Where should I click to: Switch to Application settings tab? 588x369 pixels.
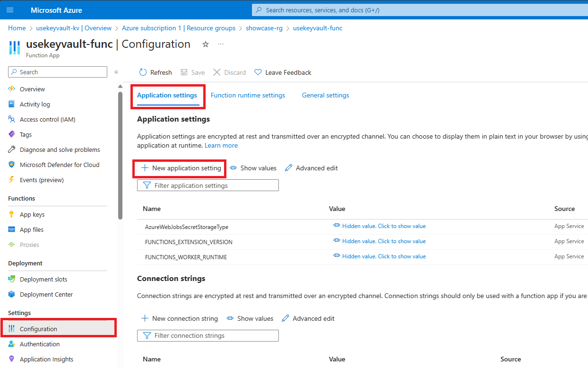pos(167,95)
